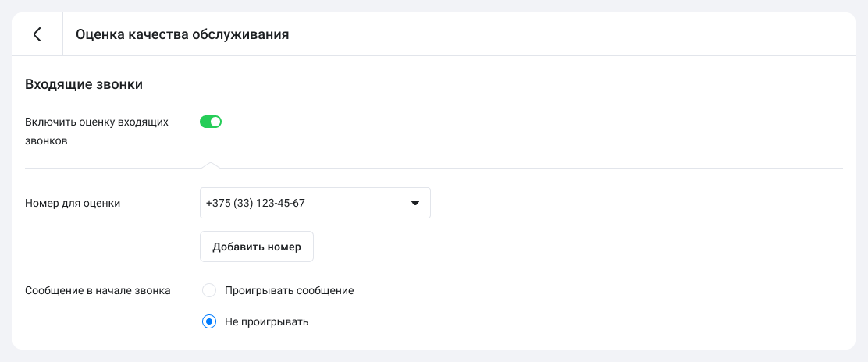
Task: Click the small triangle notch under the toggle
Action: [209, 165]
